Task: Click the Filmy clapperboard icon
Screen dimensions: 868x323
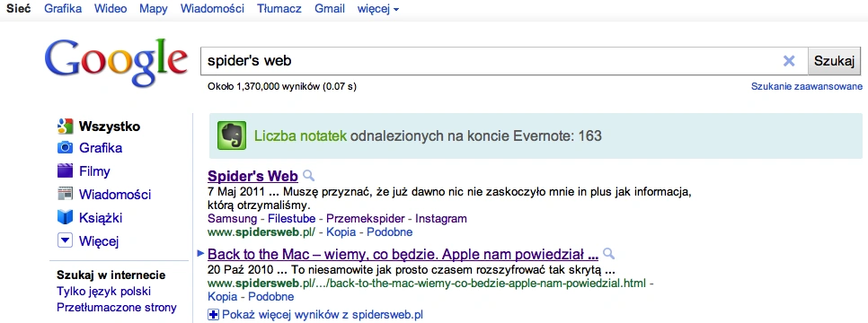Action: pyautogui.click(x=66, y=170)
